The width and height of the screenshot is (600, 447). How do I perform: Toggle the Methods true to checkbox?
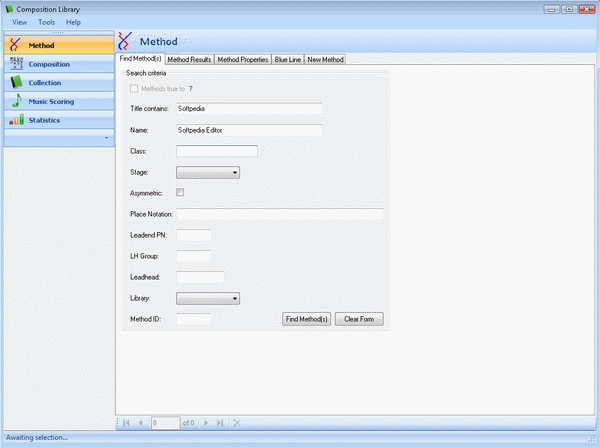click(134, 89)
